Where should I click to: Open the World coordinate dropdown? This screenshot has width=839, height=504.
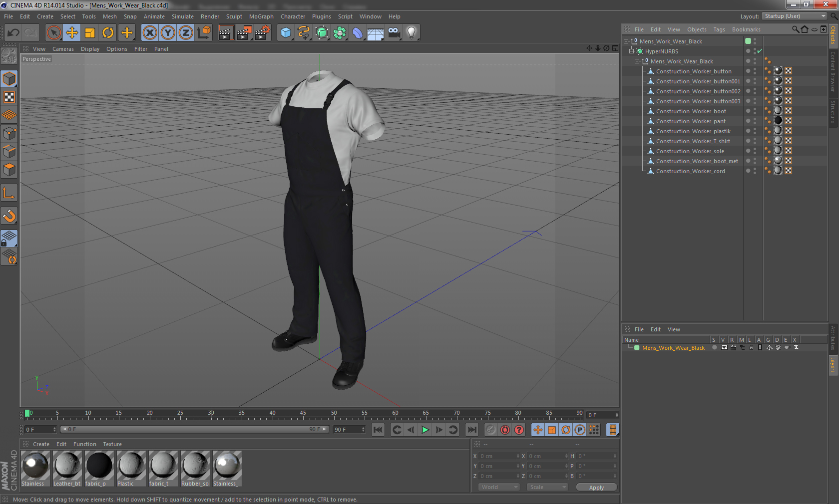pyautogui.click(x=499, y=487)
